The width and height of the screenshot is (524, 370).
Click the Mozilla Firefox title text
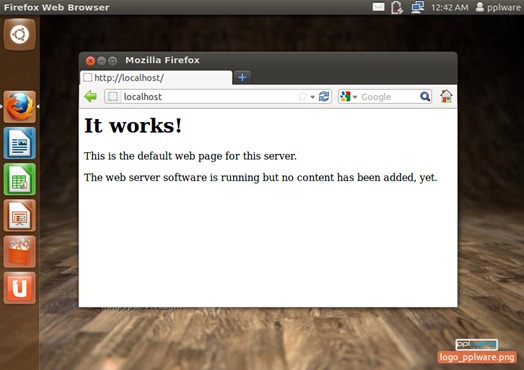pyautogui.click(x=162, y=60)
